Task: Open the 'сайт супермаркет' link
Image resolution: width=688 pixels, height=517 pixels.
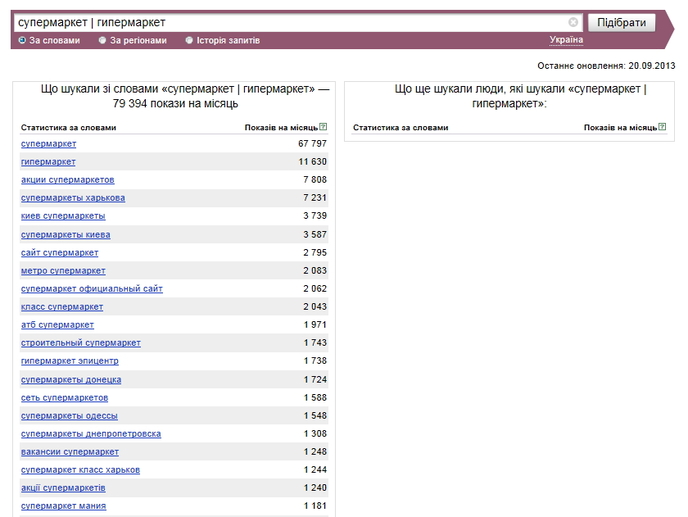Action: coord(60,253)
